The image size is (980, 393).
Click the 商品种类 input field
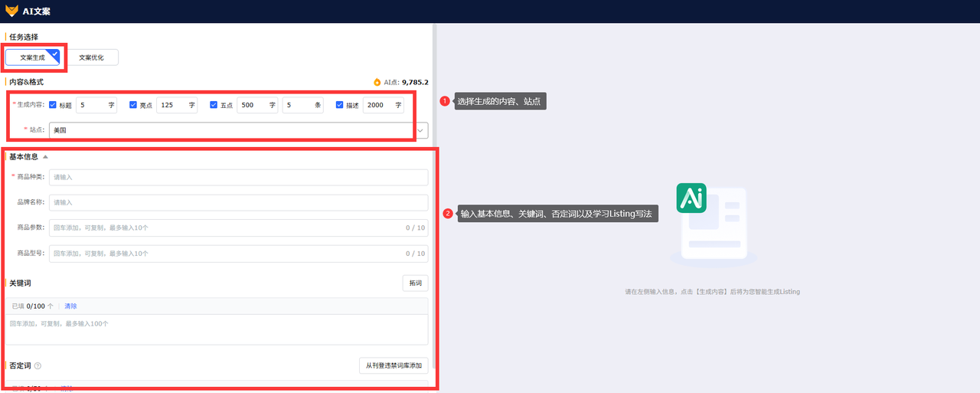tap(238, 177)
